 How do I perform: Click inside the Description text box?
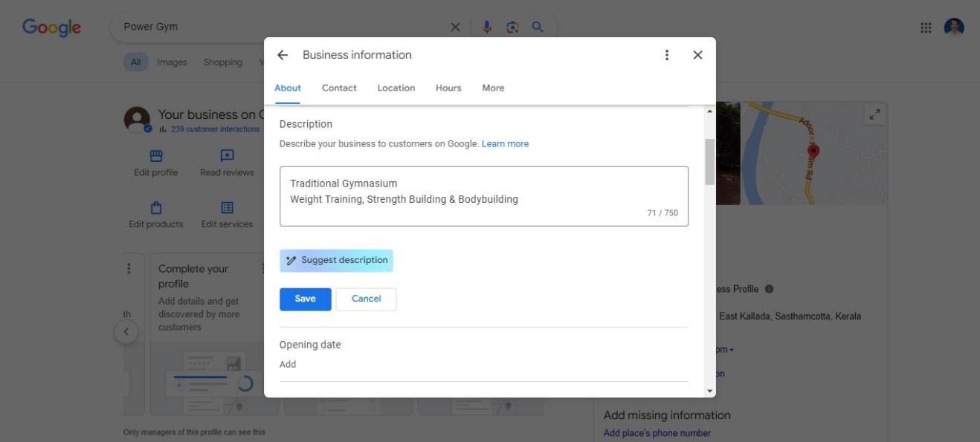click(x=484, y=196)
